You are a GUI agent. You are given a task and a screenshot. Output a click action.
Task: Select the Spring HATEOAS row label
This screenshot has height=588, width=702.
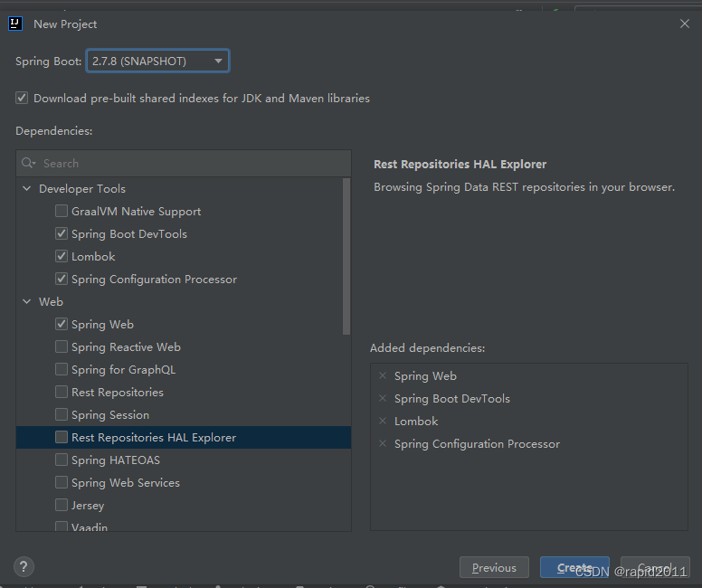(x=116, y=460)
